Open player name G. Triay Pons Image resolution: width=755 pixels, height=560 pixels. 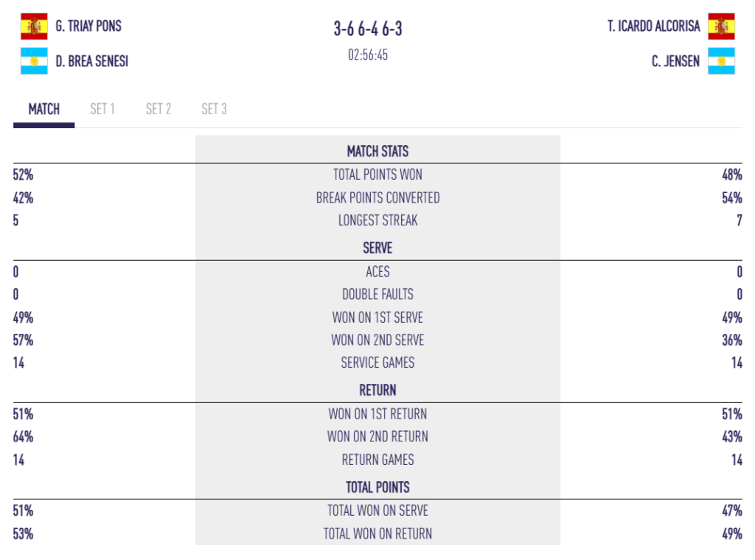click(88, 26)
